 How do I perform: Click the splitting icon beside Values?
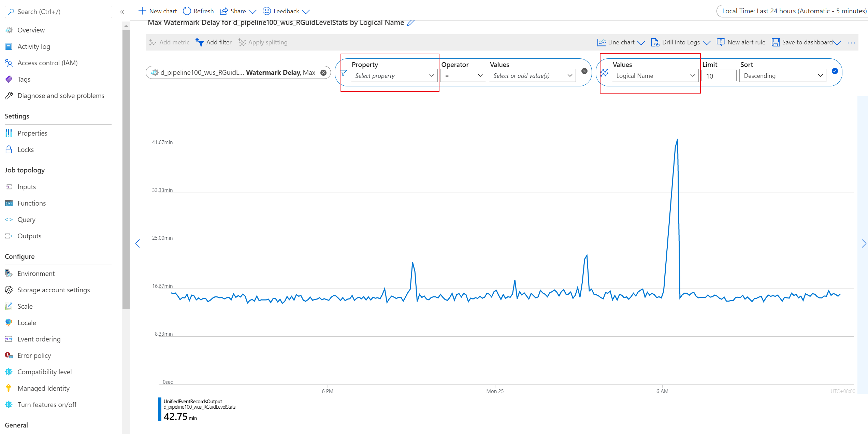pos(604,73)
